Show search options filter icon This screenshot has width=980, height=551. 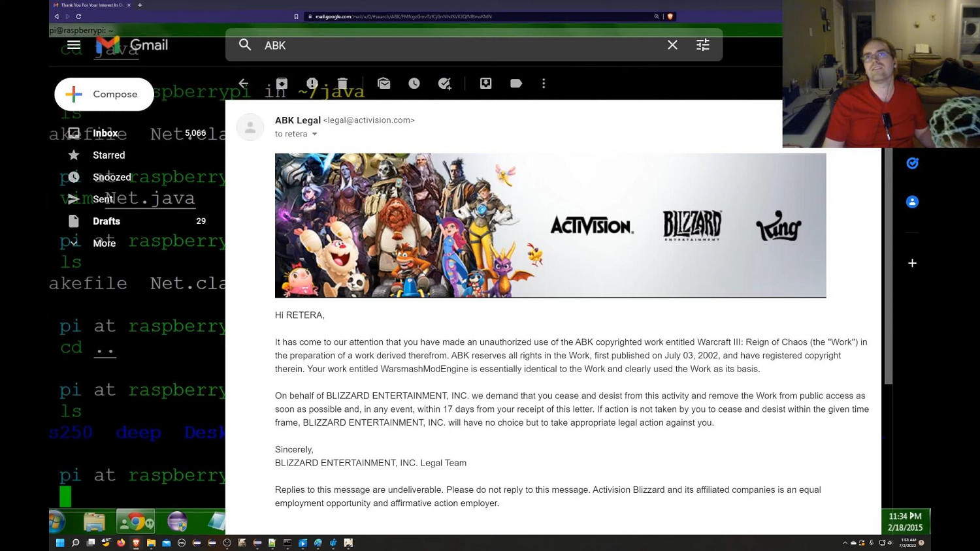click(702, 45)
